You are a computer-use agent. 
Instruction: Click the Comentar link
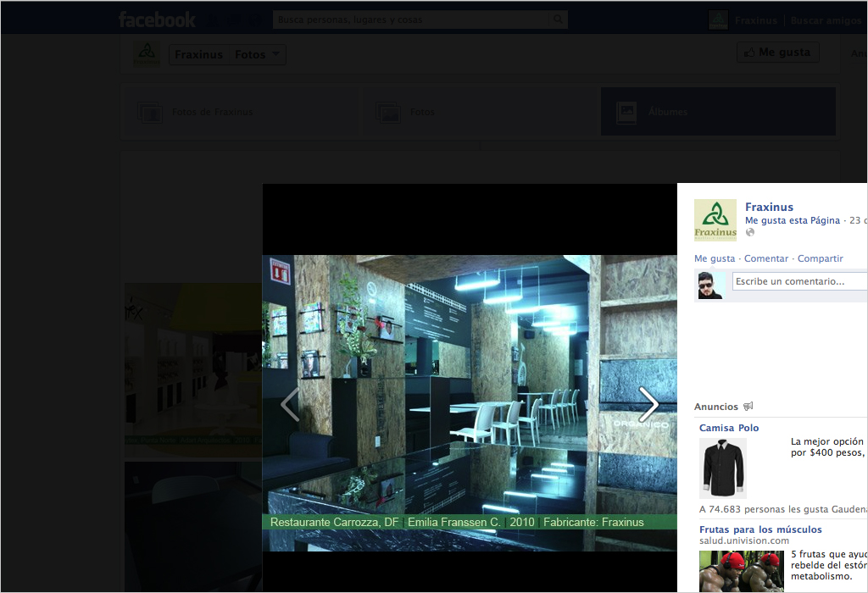(x=765, y=258)
